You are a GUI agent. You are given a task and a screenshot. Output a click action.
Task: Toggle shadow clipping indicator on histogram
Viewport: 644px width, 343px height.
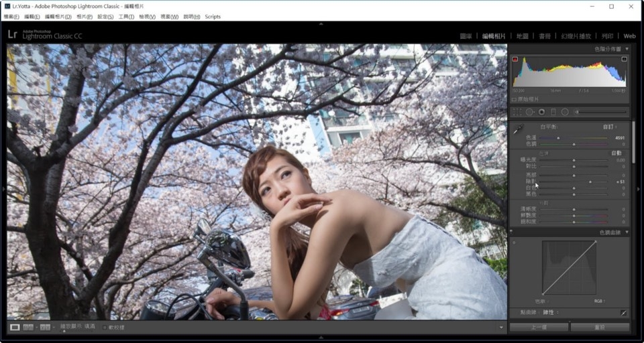point(515,60)
